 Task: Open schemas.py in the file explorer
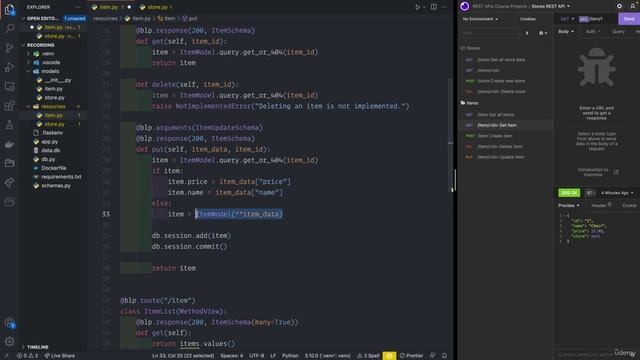[56, 186]
